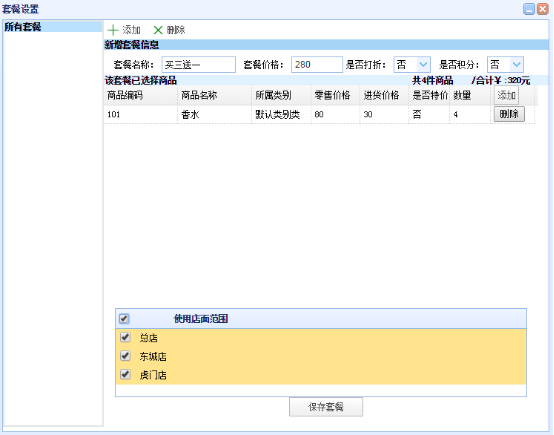Toggle the 使用店面范围 select-all checkbox

[124, 319]
